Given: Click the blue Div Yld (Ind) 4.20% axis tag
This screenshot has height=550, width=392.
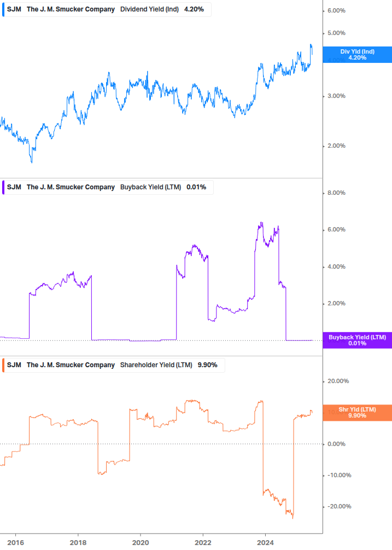Looking at the screenshot, I should point(358,55).
